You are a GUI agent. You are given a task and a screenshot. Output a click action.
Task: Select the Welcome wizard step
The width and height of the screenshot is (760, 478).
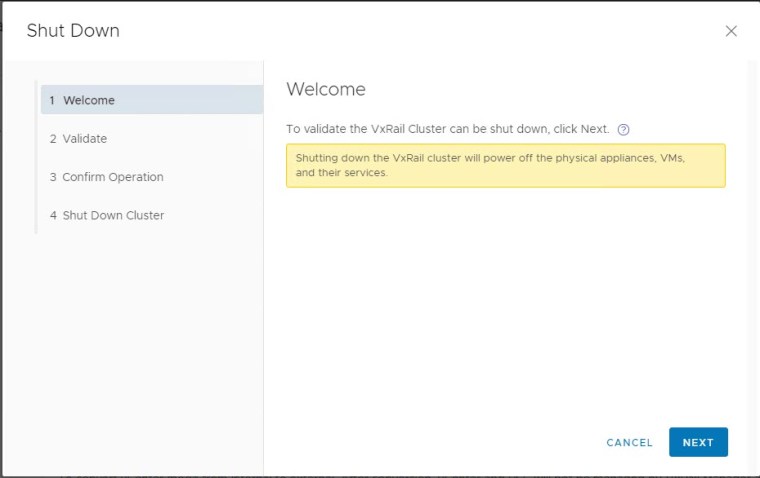coord(89,100)
